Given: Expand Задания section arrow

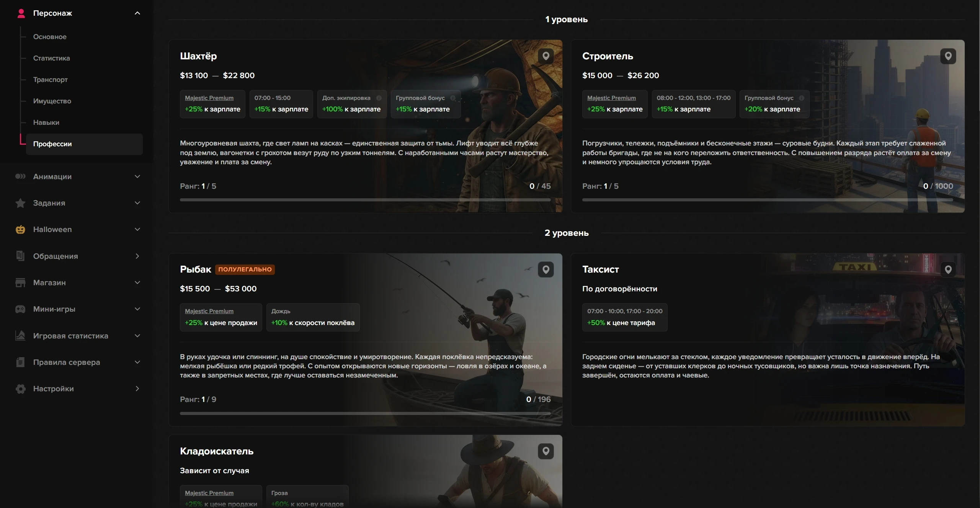Looking at the screenshot, I should pyautogui.click(x=137, y=203).
